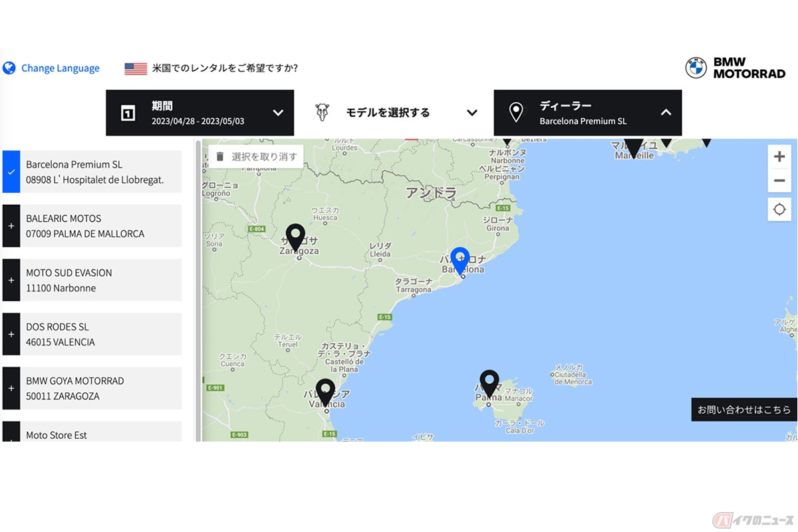The width and height of the screenshot is (798, 532).
Task: Click the Palma dealer map pin
Action: tap(489, 384)
